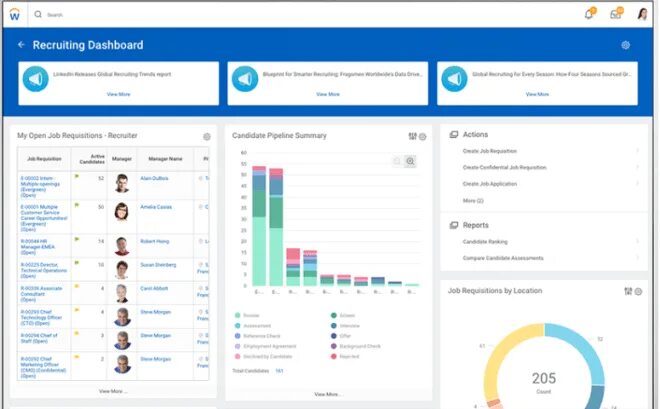Click location pin icon in Susan Steinberg row
Screen dimensions: 660x409
click(200, 265)
